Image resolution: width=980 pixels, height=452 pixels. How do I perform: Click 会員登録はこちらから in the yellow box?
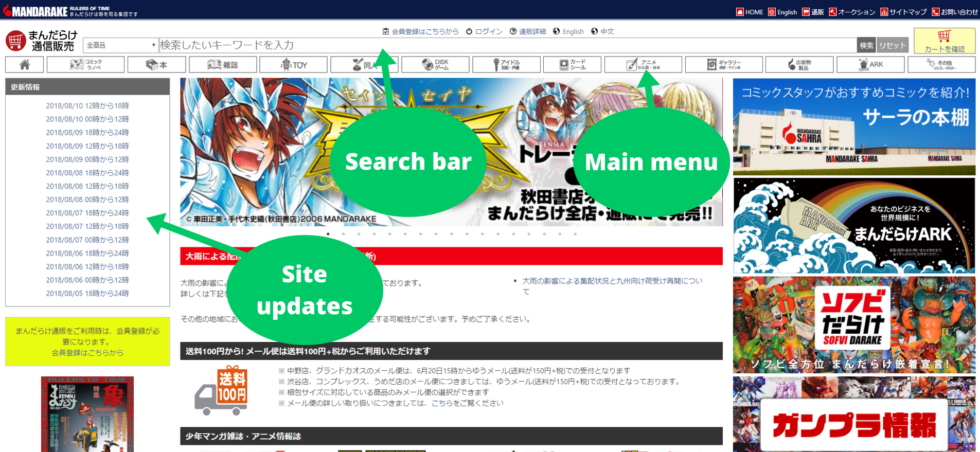coord(87,353)
